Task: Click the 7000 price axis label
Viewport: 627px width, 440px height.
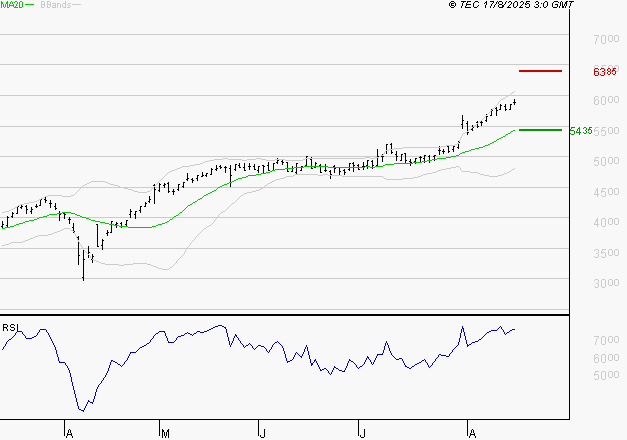Action: tap(606, 39)
